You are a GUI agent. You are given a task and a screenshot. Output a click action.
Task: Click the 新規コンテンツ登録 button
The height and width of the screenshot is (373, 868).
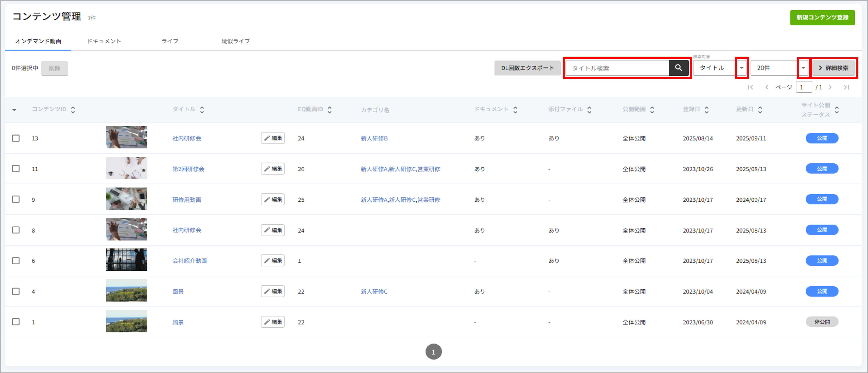click(823, 17)
